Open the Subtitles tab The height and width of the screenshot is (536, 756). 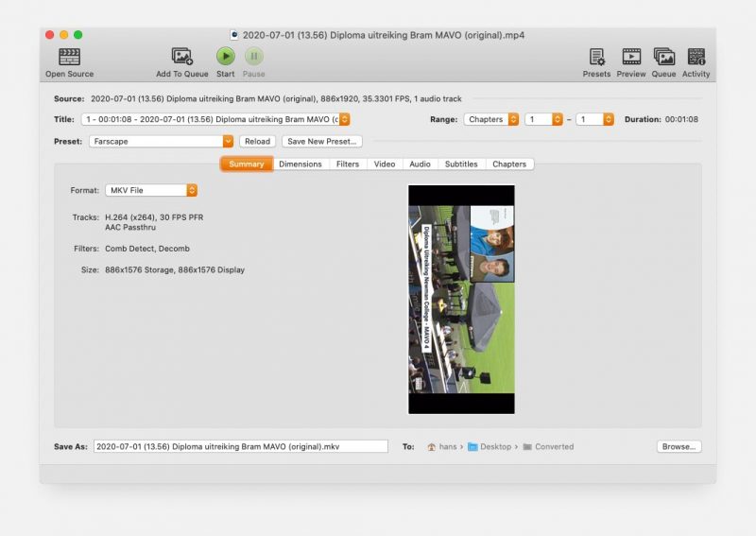[x=461, y=164]
